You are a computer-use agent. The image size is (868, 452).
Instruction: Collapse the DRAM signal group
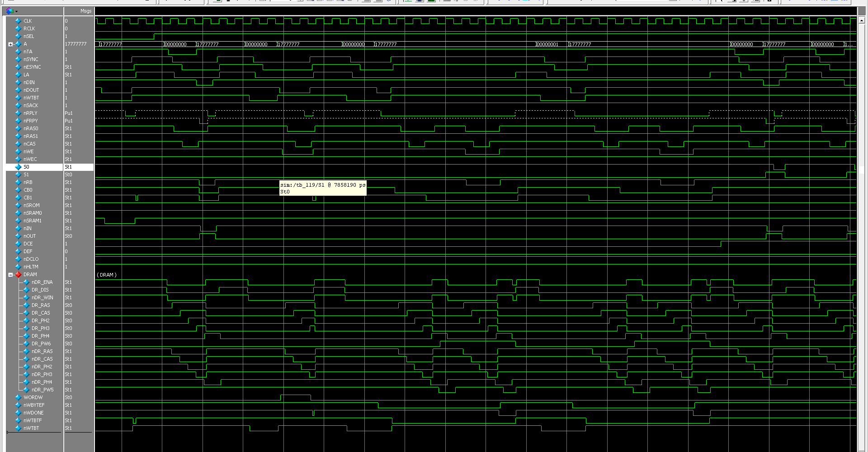[x=10, y=275]
